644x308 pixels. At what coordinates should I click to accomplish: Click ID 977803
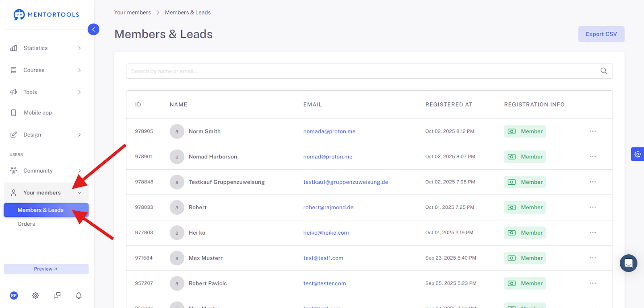coord(144,233)
